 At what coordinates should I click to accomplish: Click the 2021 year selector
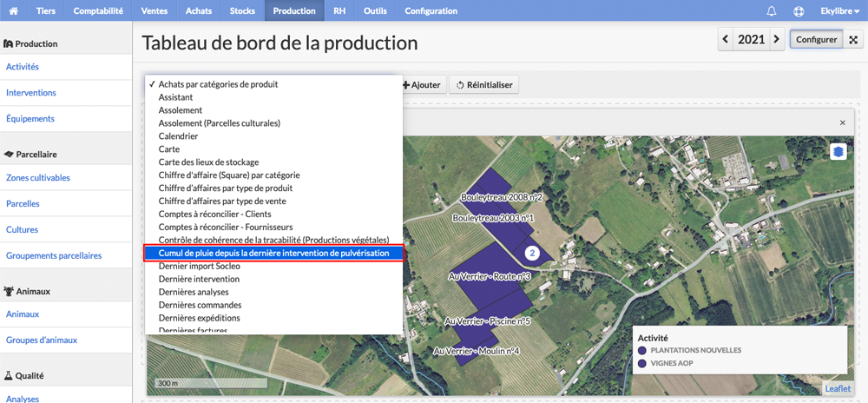[x=751, y=39]
